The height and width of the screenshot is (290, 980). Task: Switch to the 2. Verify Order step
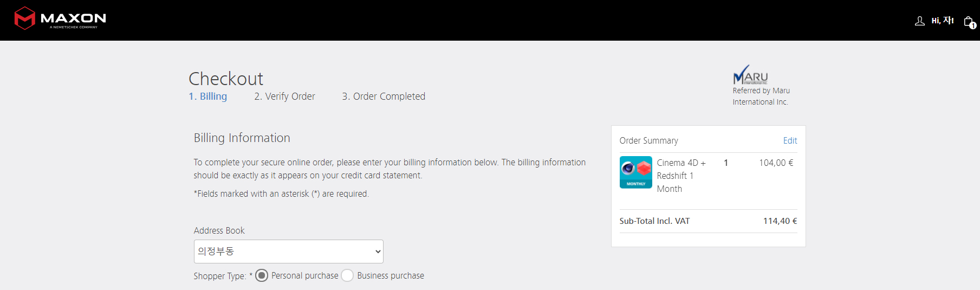pyautogui.click(x=284, y=96)
